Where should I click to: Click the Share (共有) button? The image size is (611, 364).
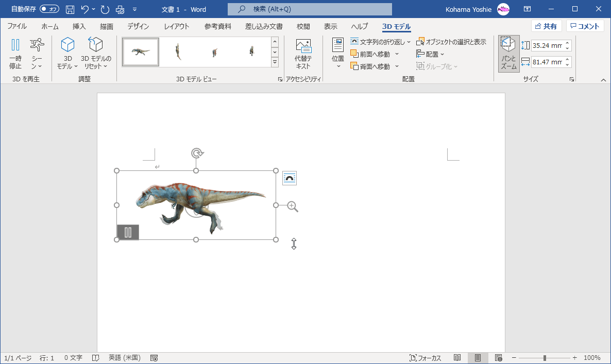pos(546,26)
